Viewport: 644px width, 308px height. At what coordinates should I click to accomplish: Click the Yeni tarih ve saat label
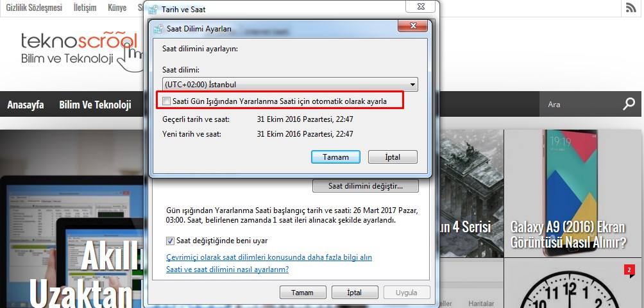coord(192,133)
